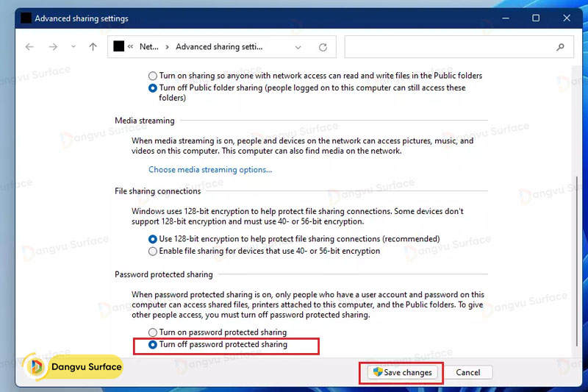Click the search magnifier icon
The height and width of the screenshot is (392, 588).
pos(561,47)
